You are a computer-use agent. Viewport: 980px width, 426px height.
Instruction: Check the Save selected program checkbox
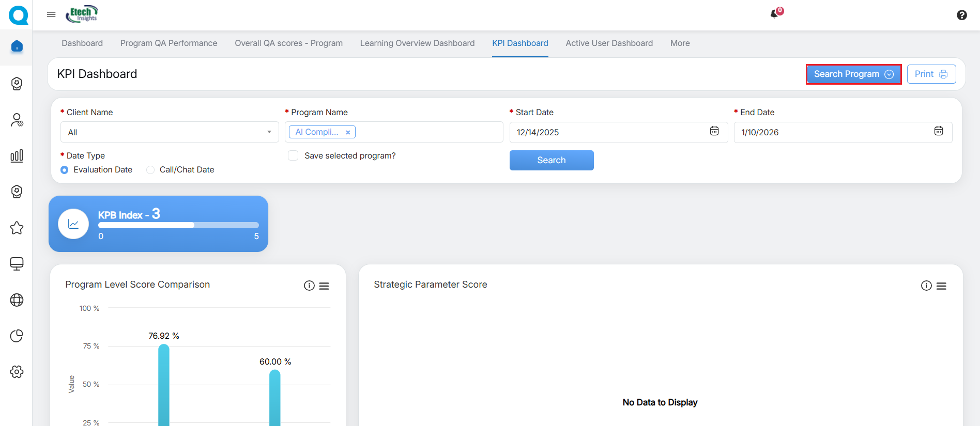tap(293, 156)
